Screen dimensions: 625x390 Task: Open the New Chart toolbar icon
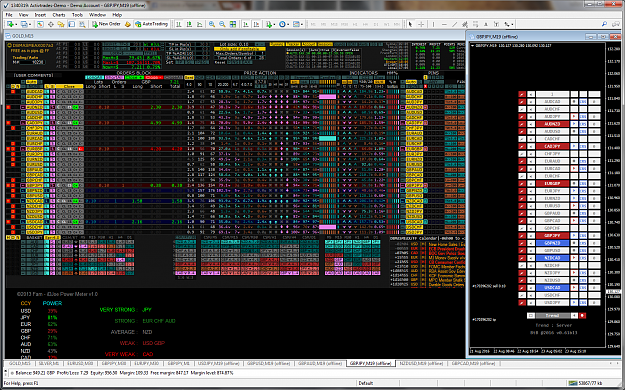coord(10,24)
